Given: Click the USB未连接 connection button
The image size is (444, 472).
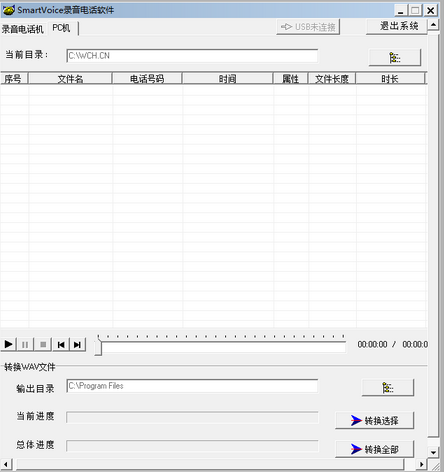Looking at the screenshot, I should click(x=308, y=27).
